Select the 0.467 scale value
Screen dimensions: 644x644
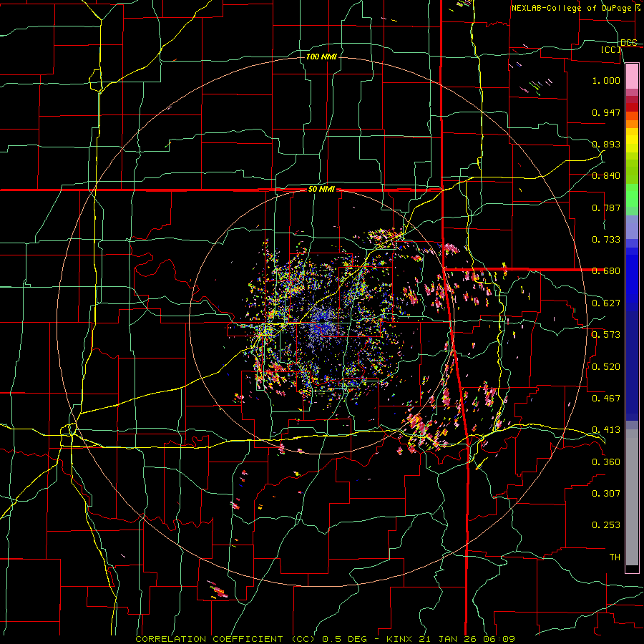(606, 399)
